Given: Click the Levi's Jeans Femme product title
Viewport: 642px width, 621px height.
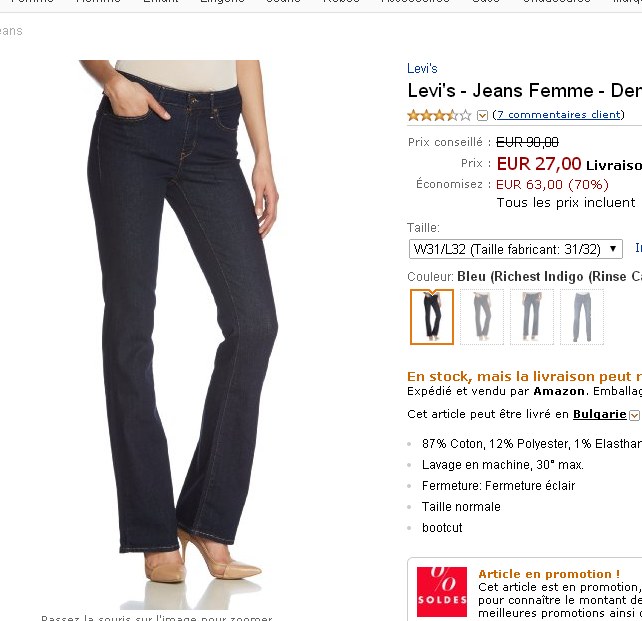Looking at the screenshot, I should (x=524, y=90).
